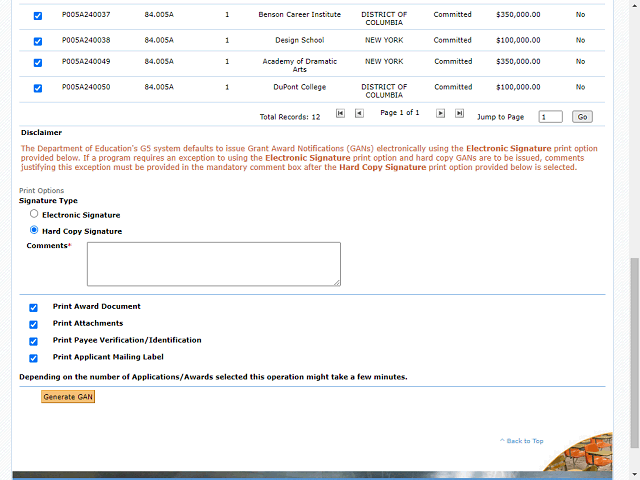Click the Disclaimer heading
The image size is (640, 480).
coord(41,133)
